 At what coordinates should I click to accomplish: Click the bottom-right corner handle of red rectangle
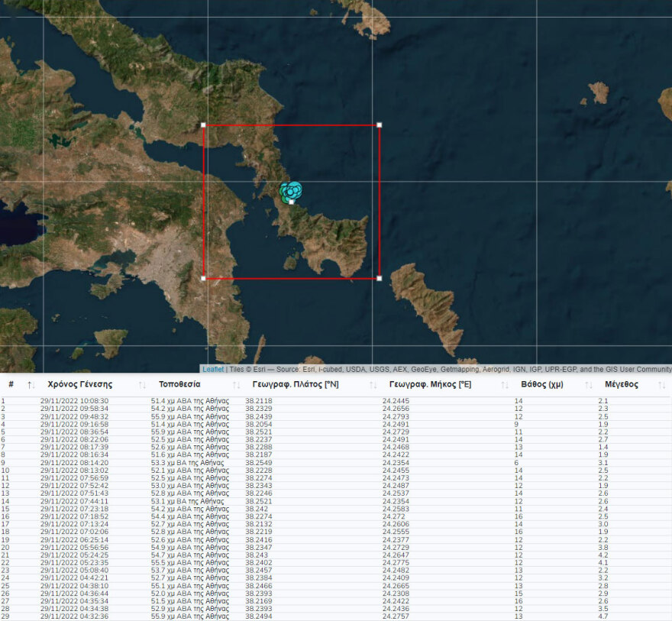point(380,279)
